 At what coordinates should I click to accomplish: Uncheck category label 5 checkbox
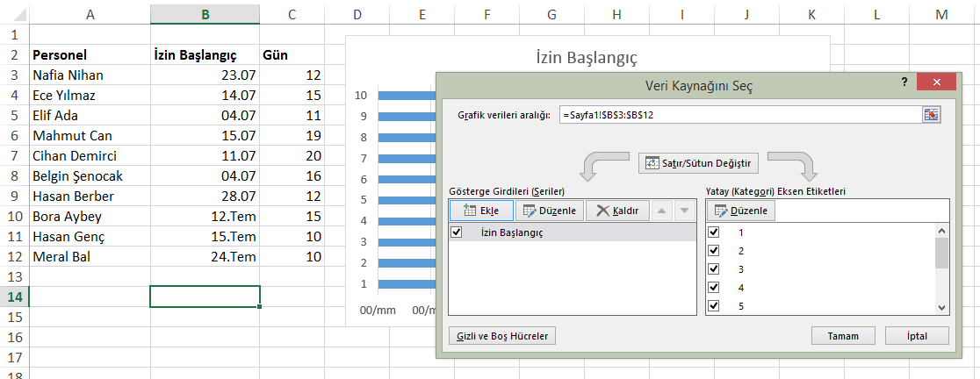(714, 305)
